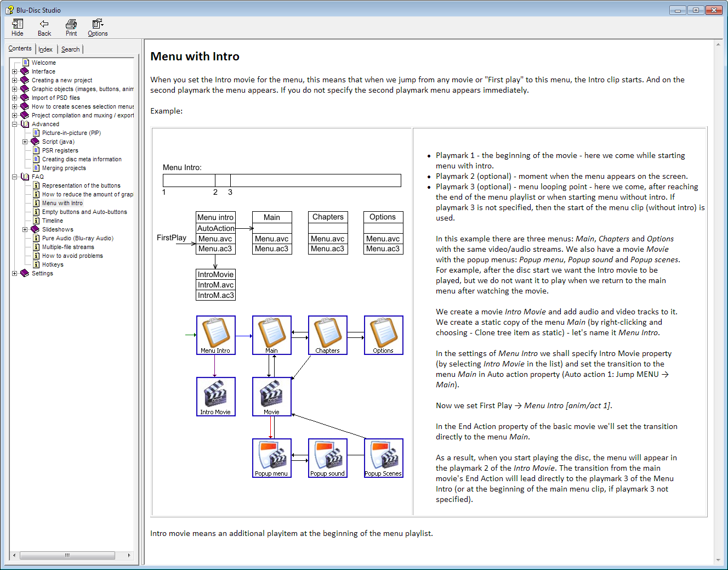The image size is (728, 570).
Task: Click the PSR registers page icon
Action: [x=36, y=150]
